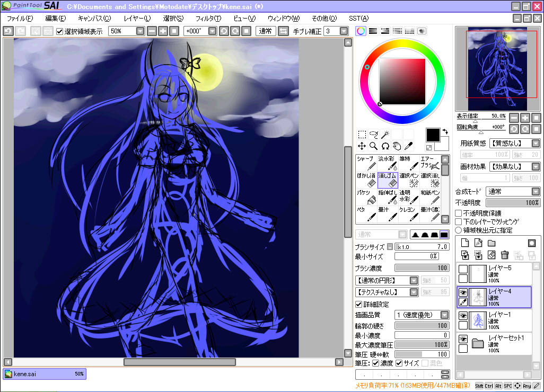The width and height of the screenshot is (544, 392).
Task: Select the move tool
Action: click(x=362, y=146)
